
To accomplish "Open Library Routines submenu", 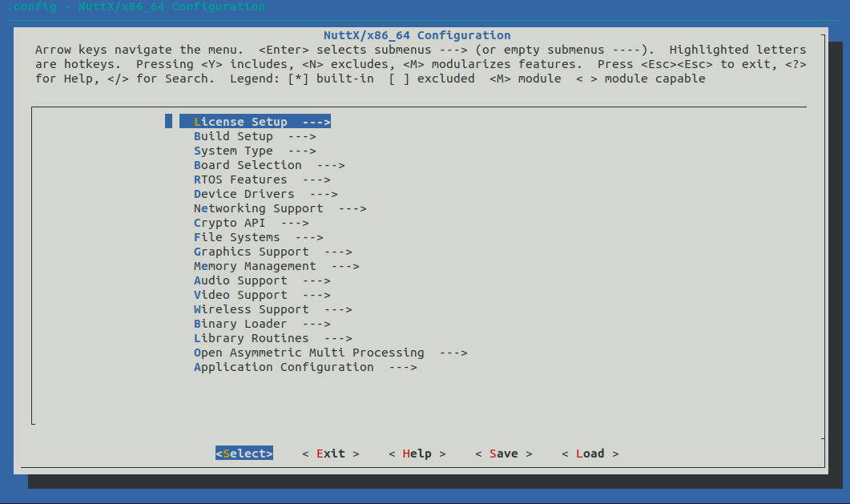I will [273, 338].
